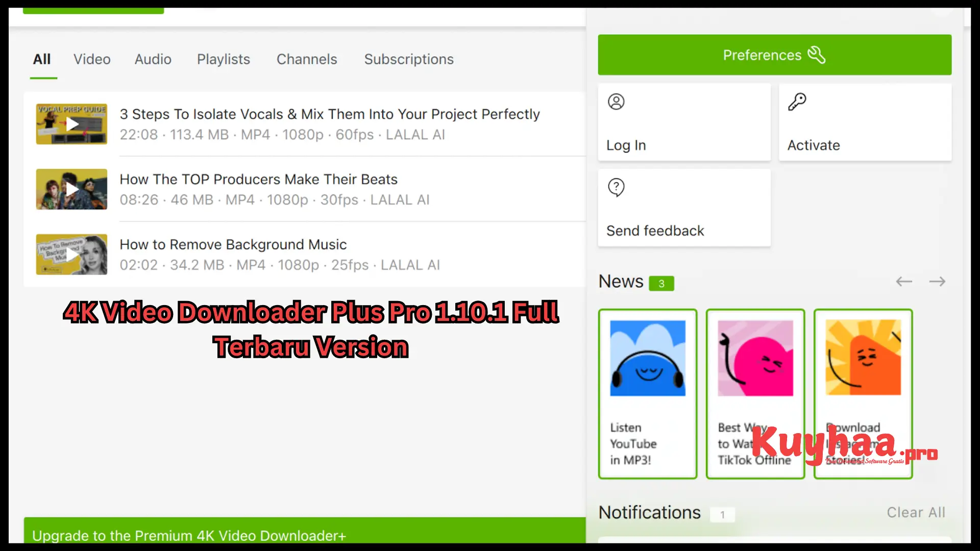Play the vocals isolation tutorial video
The width and height of the screenshot is (980, 551).
pyautogui.click(x=71, y=124)
